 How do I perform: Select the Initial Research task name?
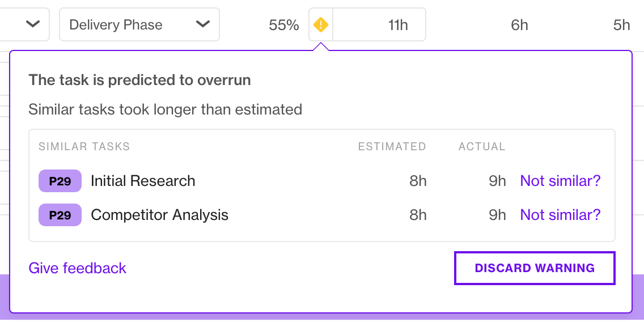click(143, 181)
